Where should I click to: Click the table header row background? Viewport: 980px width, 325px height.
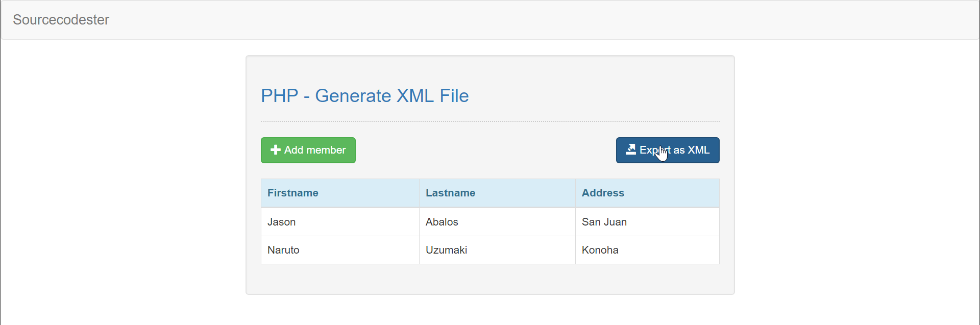490,193
